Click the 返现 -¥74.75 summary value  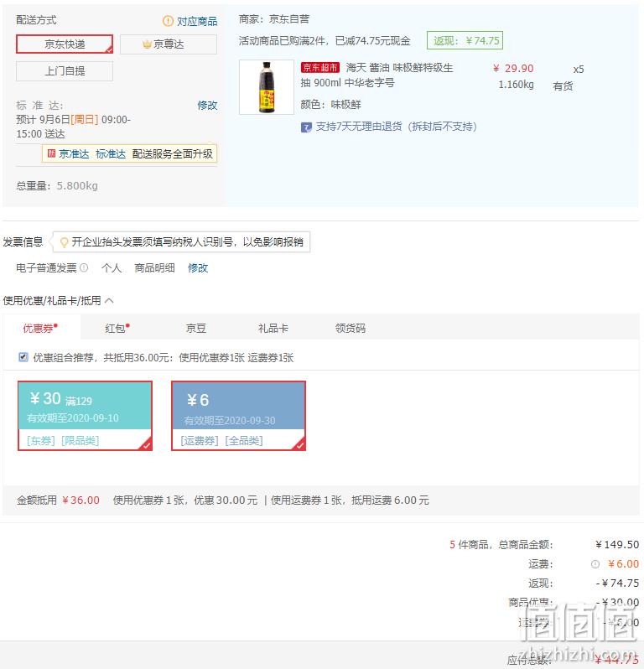617,583
